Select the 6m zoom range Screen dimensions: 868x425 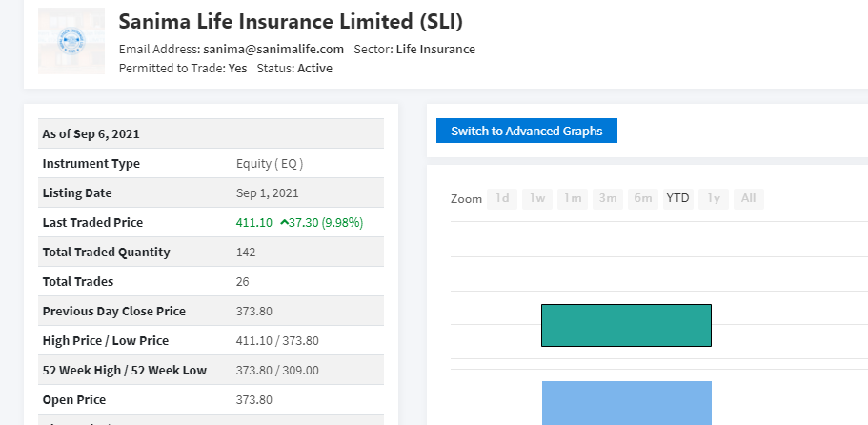point(643,198)
